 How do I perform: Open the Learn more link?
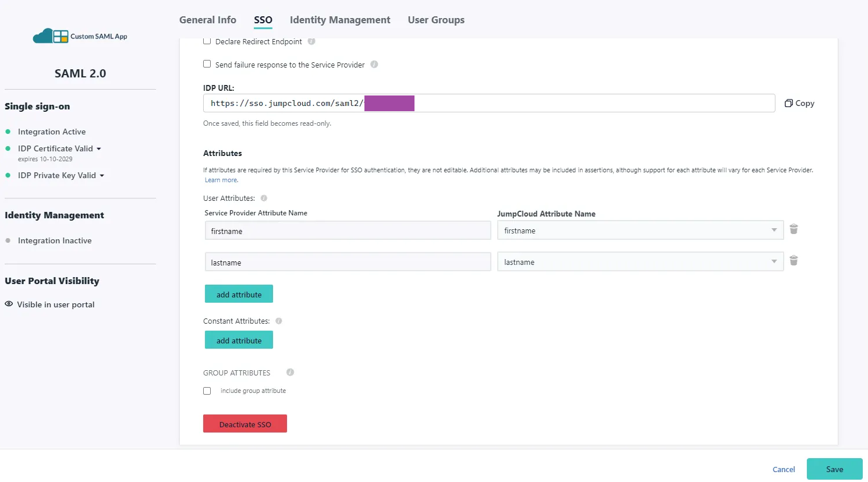click(x=221, y=180)
